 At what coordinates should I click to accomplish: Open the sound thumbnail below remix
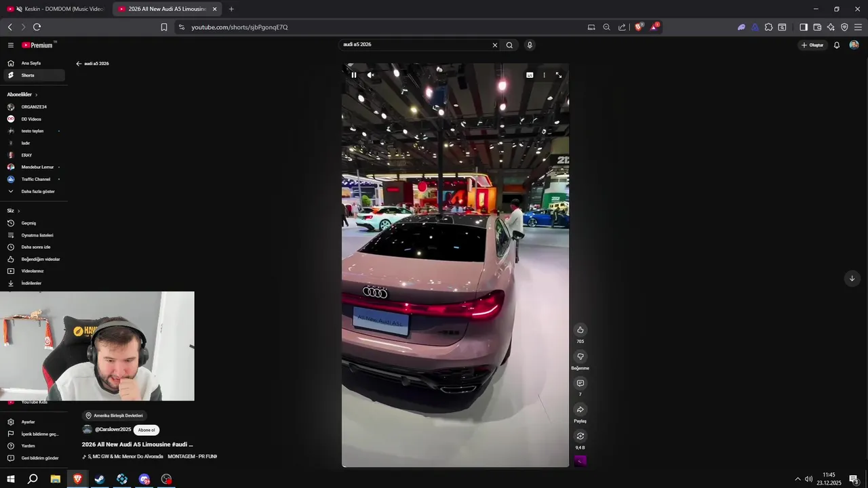[580, 461]
